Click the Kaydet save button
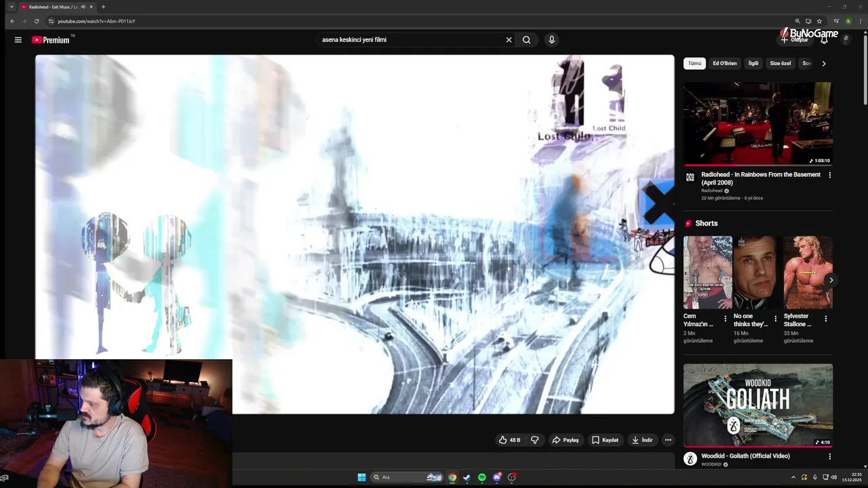 (605, 440)
